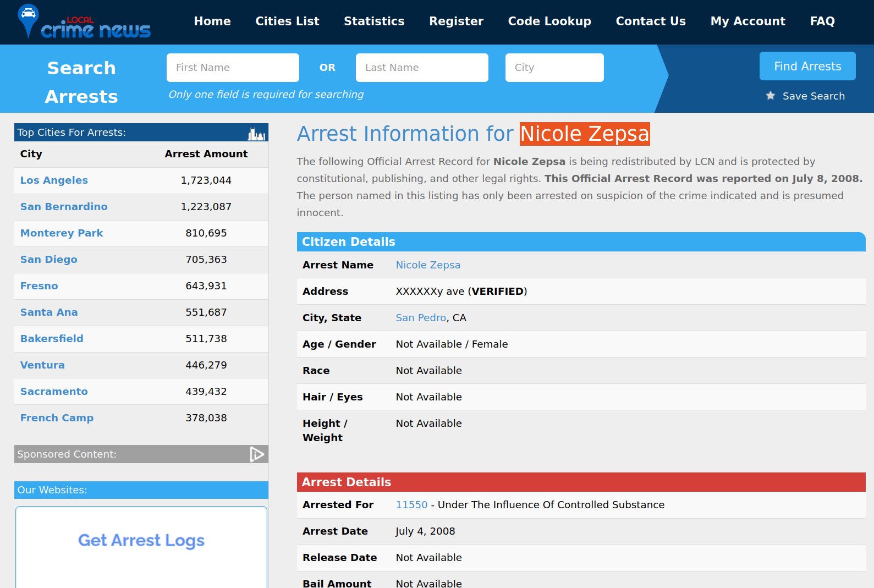Open Santa Ana arrests link
The height and width of the screenshot is (588, 874).
coord(49,312)
